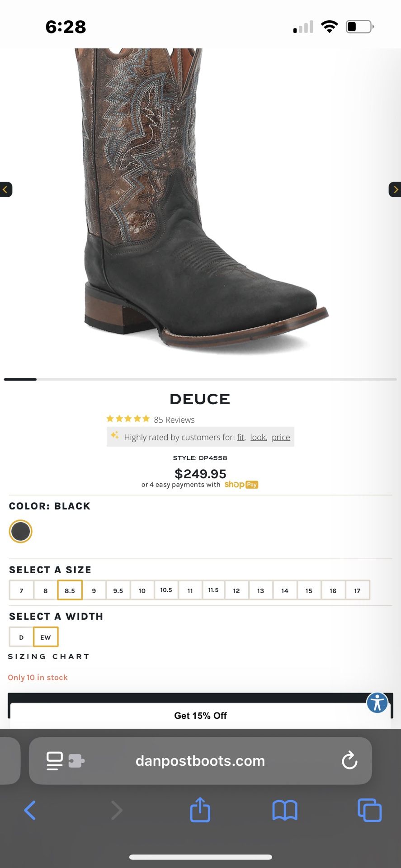Tap the accessibility widget icon
This screenshot has height=868, width=401.
click(x=377, y=703)
